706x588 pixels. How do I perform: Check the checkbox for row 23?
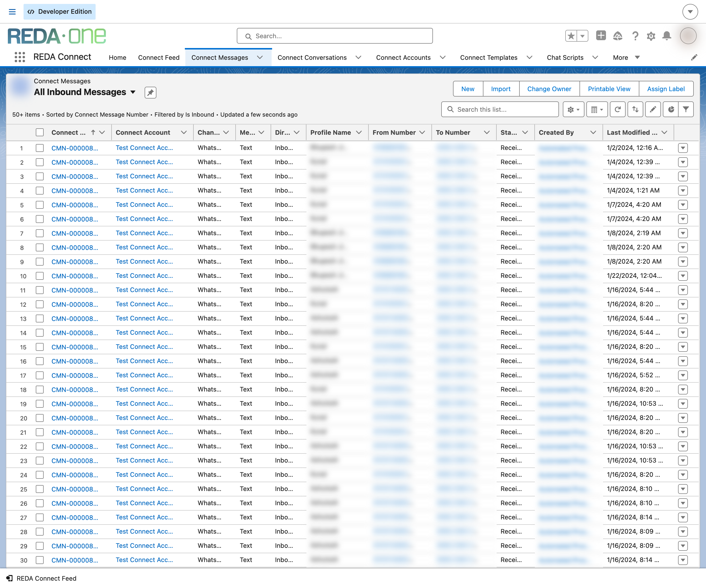click(40, 460)
